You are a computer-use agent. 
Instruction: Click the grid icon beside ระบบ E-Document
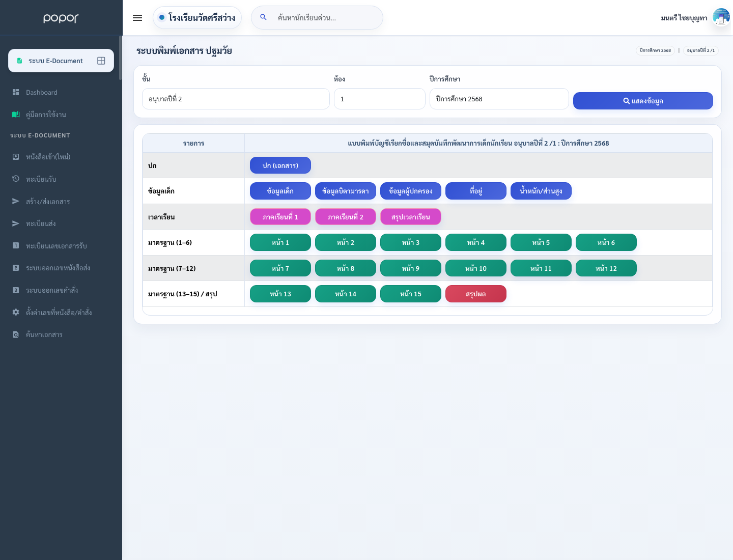click(101, 61)
